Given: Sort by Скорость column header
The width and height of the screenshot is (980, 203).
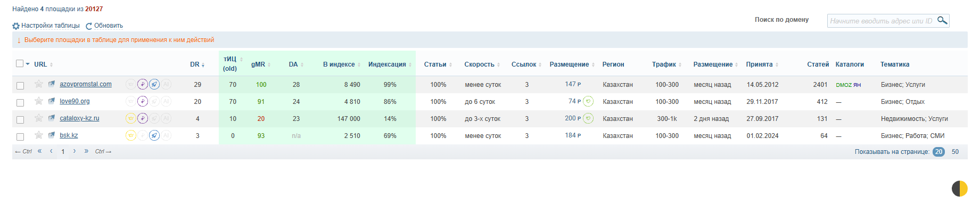Looking at the screenshot, I should 482,64.
